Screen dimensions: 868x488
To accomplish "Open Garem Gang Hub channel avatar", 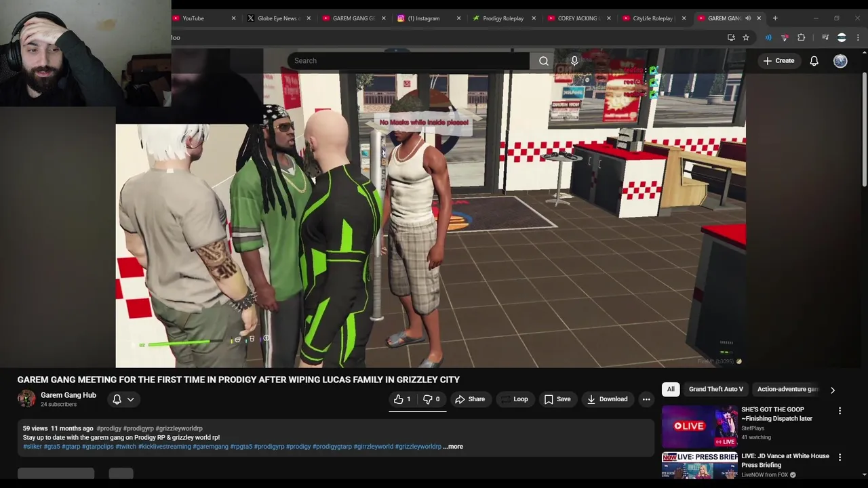I will pos(26,399).
